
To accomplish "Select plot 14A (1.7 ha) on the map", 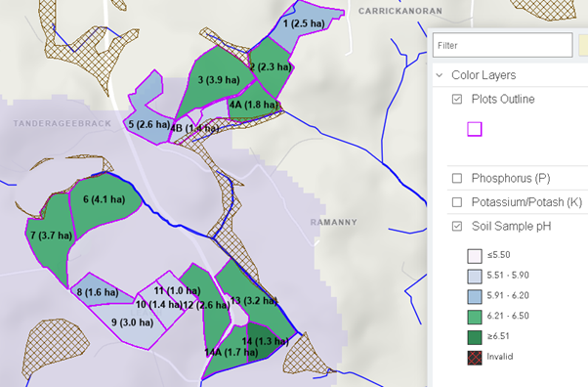I will pos(231,353).
